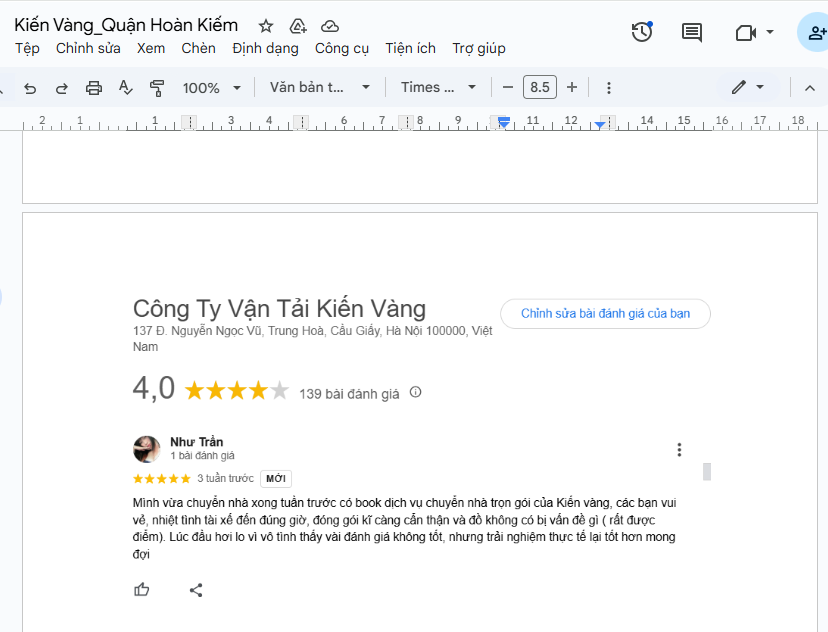Viewport: 828px width, 632px height.
Task: Increase font size with plus
Action: coord(572,87)
